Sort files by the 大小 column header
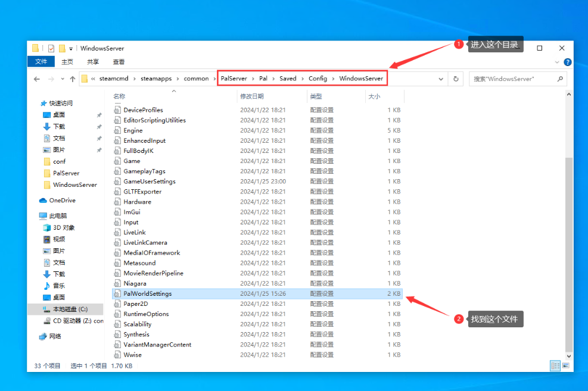This screenshot has width=588, height=391. click(x=374, y=96)
